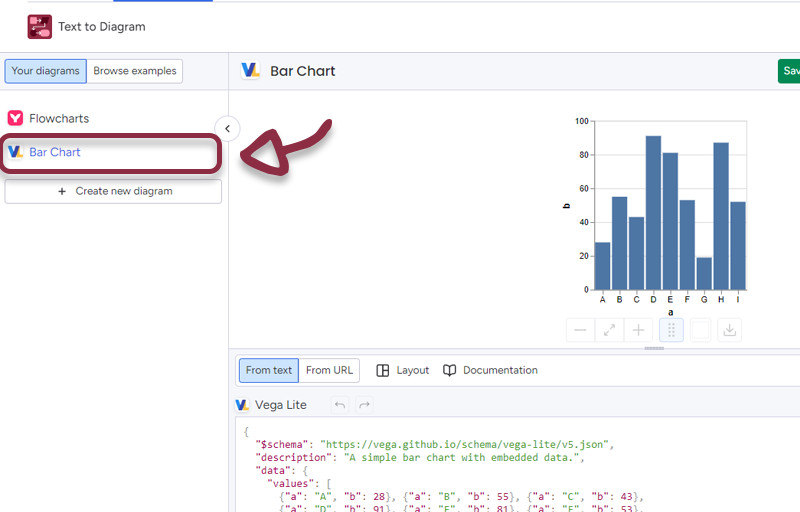Click the Text to Diagram app logo
This screenshot has height=512, width=800.
pos(40,27)
